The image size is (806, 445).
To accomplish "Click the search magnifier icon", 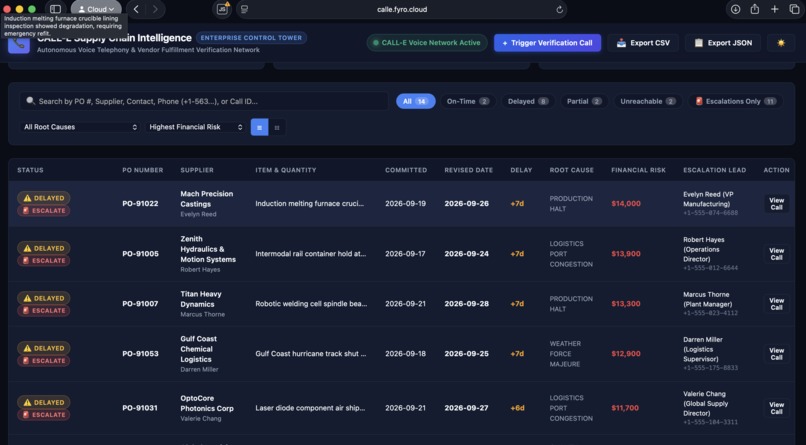I will pos(30,101).
